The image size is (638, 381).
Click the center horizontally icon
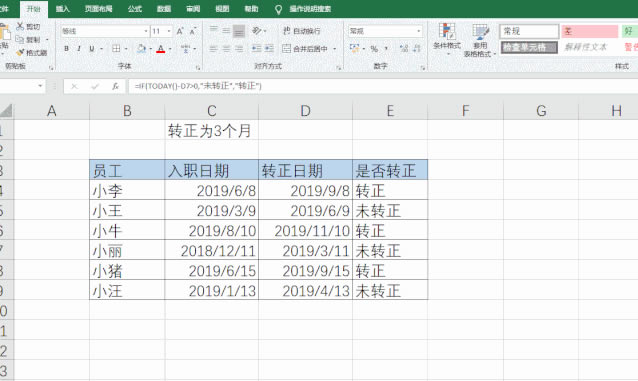(226, 48)
